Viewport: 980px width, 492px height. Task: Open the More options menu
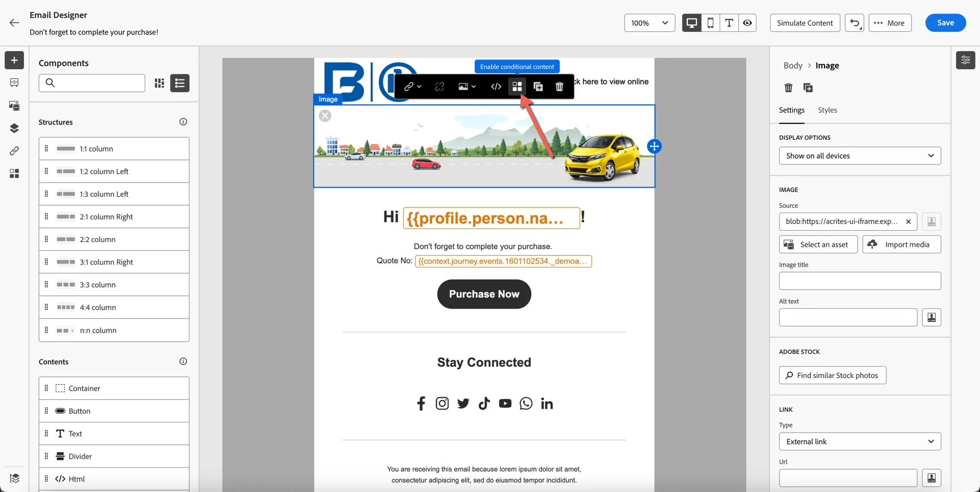pos(890,23)
